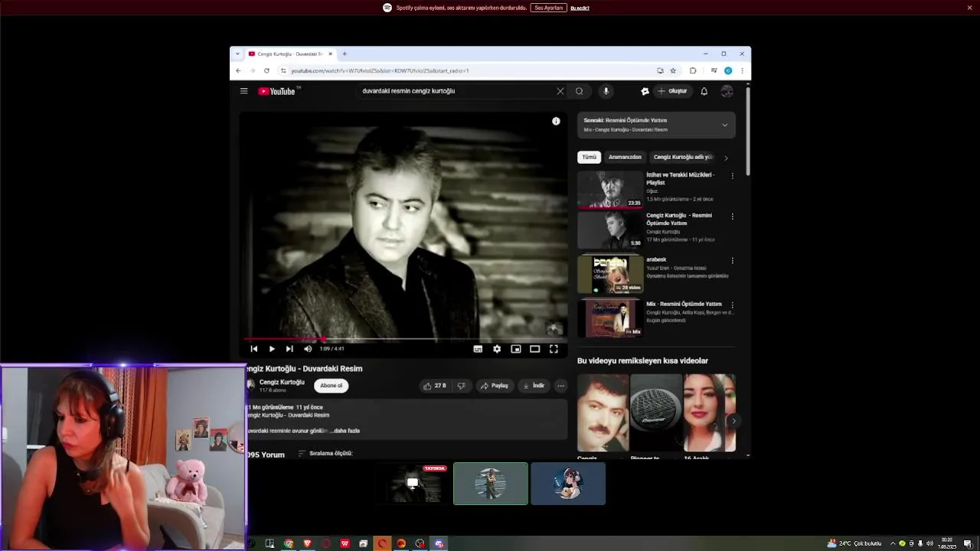Image resolution: width=980 pixels, height=551 pixels.
Task: Mute the video volume
Action: (x=308, y=349)
